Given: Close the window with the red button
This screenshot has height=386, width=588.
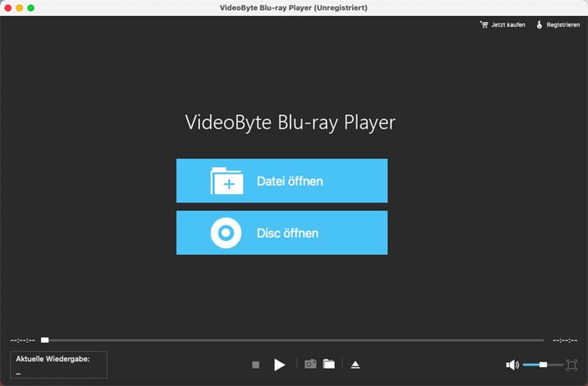Looking at the screenshot, I should (8, 8).
